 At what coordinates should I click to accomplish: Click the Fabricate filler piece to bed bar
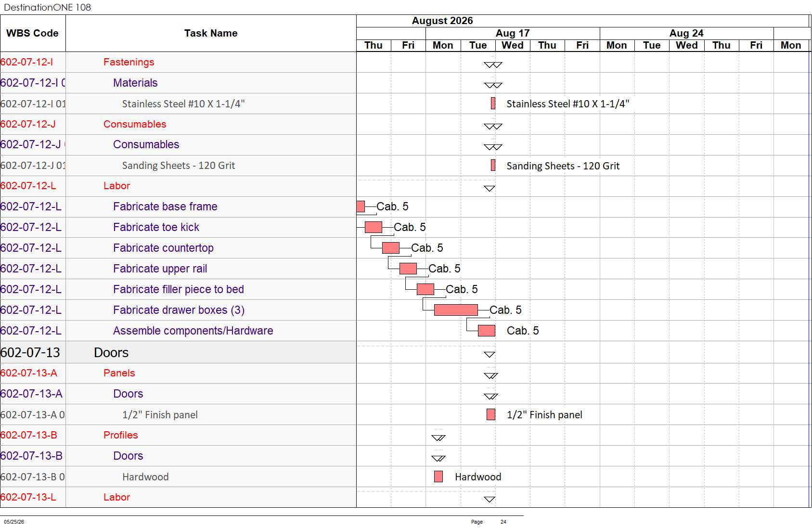pyautogui.click(x=425, y=289)
